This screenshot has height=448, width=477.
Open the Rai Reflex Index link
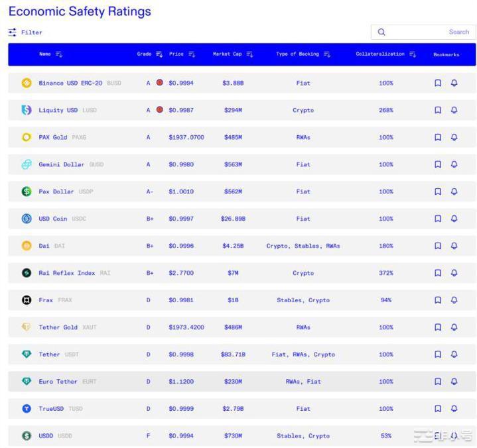(66, 273)
